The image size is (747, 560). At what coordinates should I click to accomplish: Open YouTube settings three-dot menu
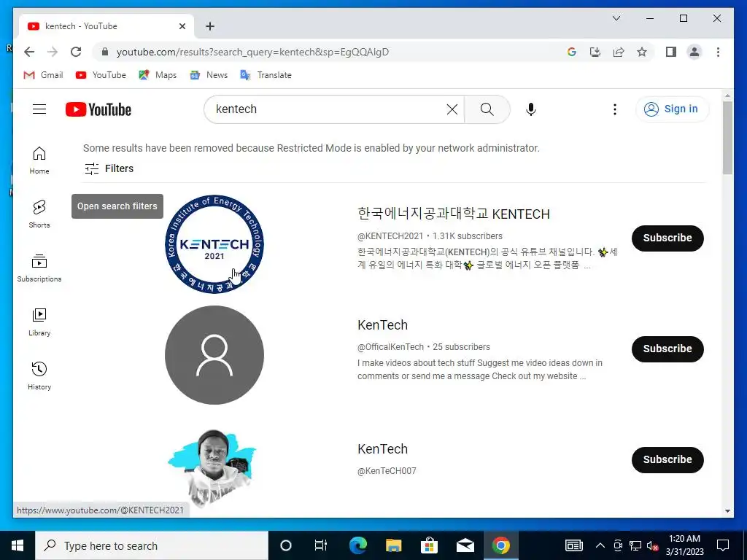(x=614, y=109)
